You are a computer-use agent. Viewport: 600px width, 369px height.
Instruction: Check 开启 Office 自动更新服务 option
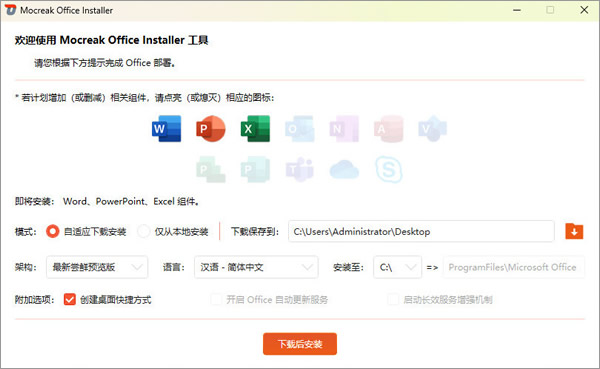[216, 299]
